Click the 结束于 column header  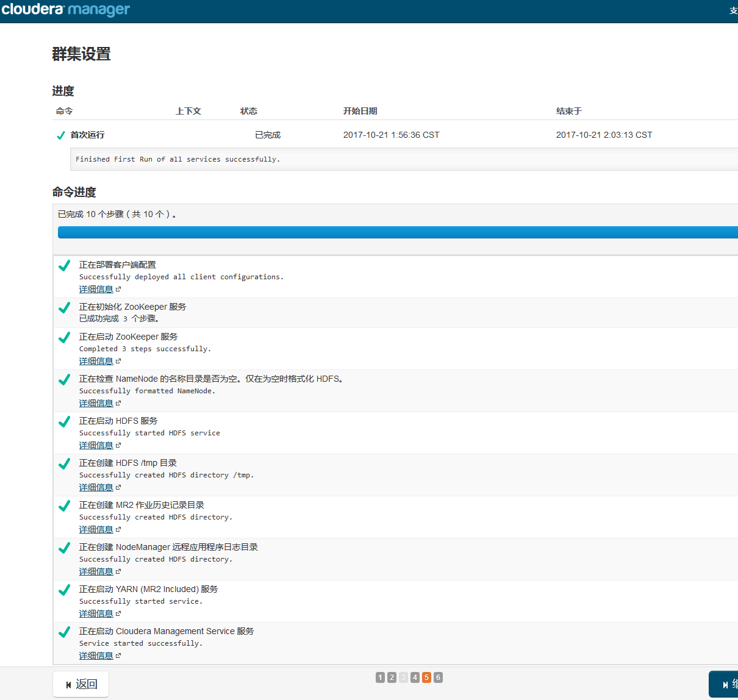point(569,111)
